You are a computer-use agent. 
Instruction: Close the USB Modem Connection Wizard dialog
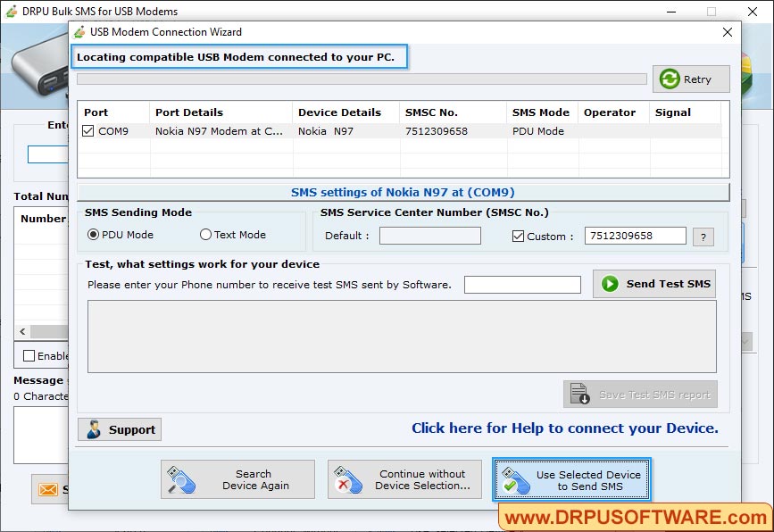pos(727,32)
